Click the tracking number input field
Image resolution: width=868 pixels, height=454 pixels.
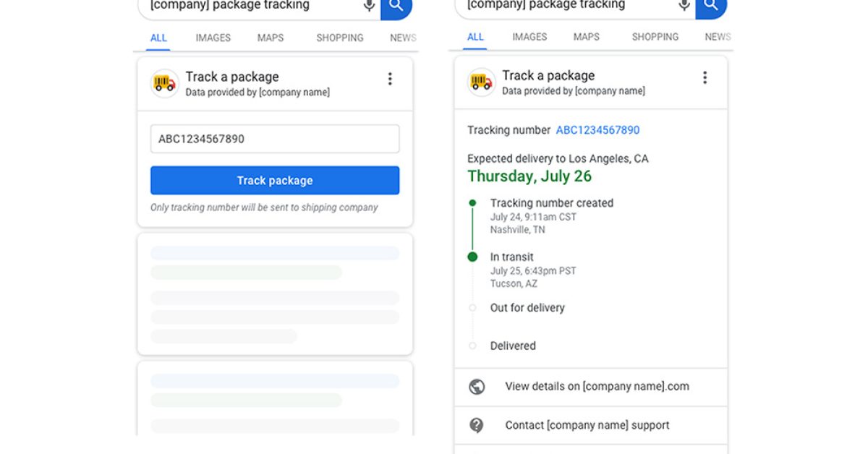(x=275, y=139)
